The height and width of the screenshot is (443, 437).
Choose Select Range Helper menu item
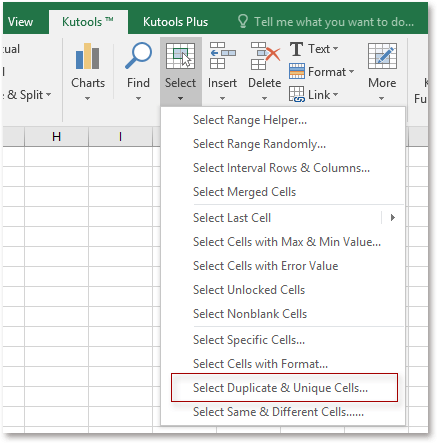tap(283, 120)
